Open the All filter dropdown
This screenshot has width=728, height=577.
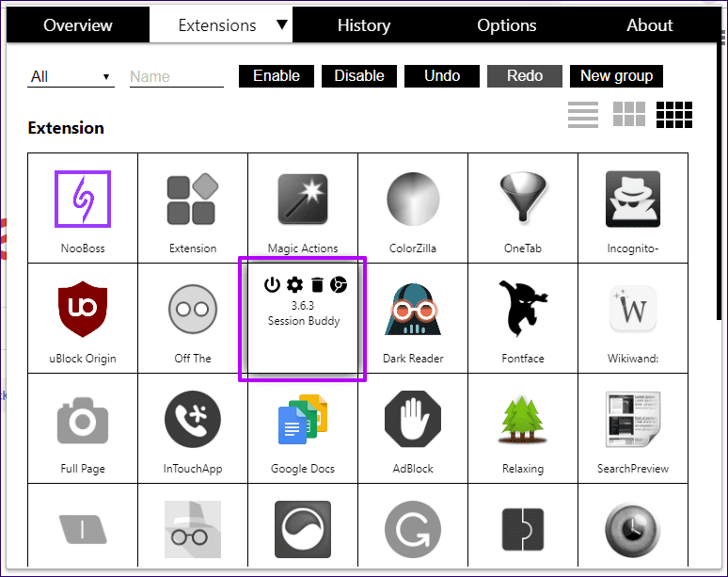[x=71, y=76]
